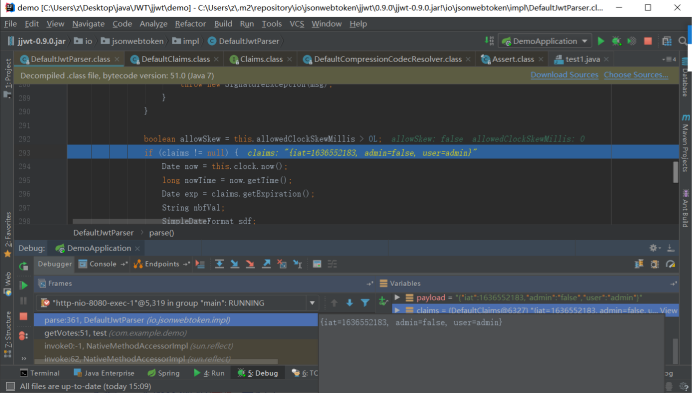Switch to test1.java editor tab
692x393 pixels.
[582, 59]
